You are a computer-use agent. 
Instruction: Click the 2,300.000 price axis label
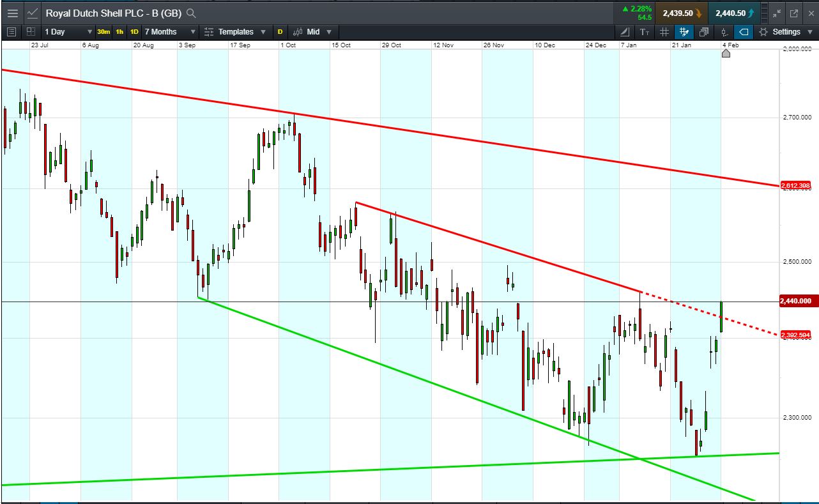tap(797, 418)
